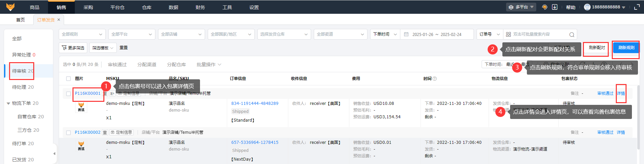Open package number P116K00002
Image resolution: width=644 pixels, height=164 pixels.
(x=88, y=132)
